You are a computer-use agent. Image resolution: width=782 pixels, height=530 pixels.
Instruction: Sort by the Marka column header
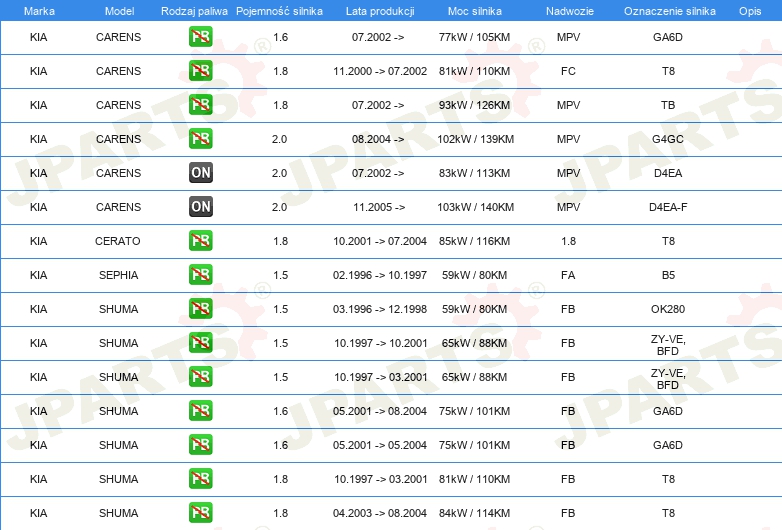(x=39, y=10)
